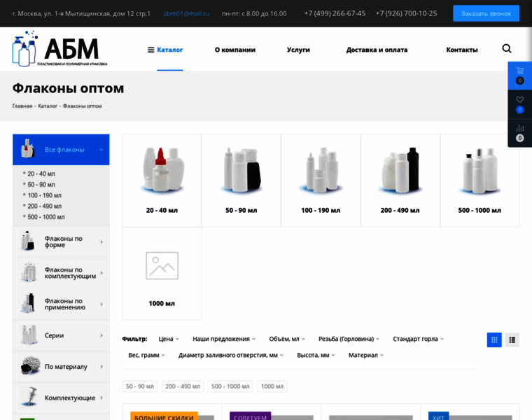Click the 200 - 490 мл tag chip

(183, 386)
